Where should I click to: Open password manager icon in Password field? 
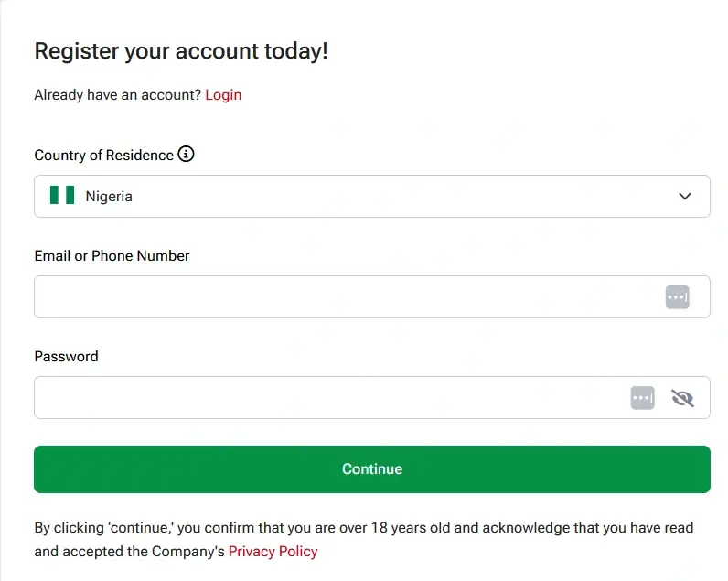coord(643,398)
